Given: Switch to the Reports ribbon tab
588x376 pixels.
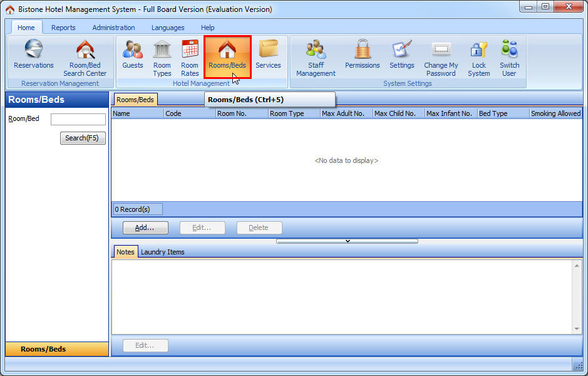Looking at the screenshot, I should (x=63, y=28).
